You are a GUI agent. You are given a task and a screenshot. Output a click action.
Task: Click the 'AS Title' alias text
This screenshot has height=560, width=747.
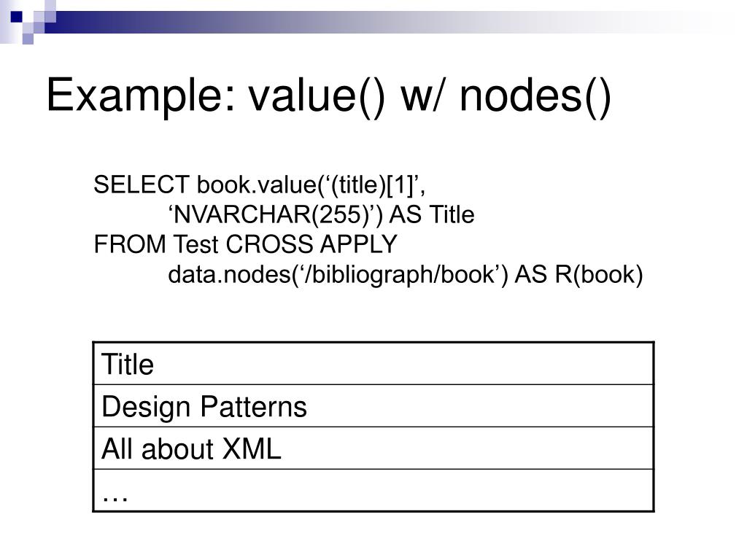pos(432,215)
